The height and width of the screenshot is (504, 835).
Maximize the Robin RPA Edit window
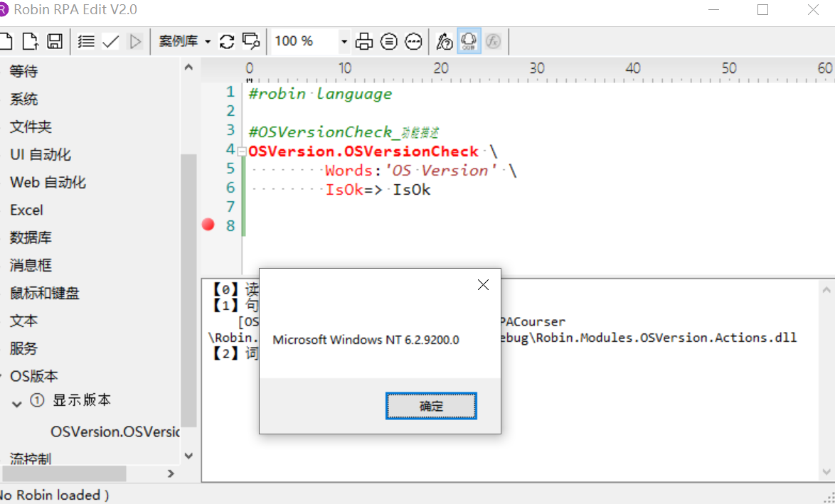[x=763, y=9]
